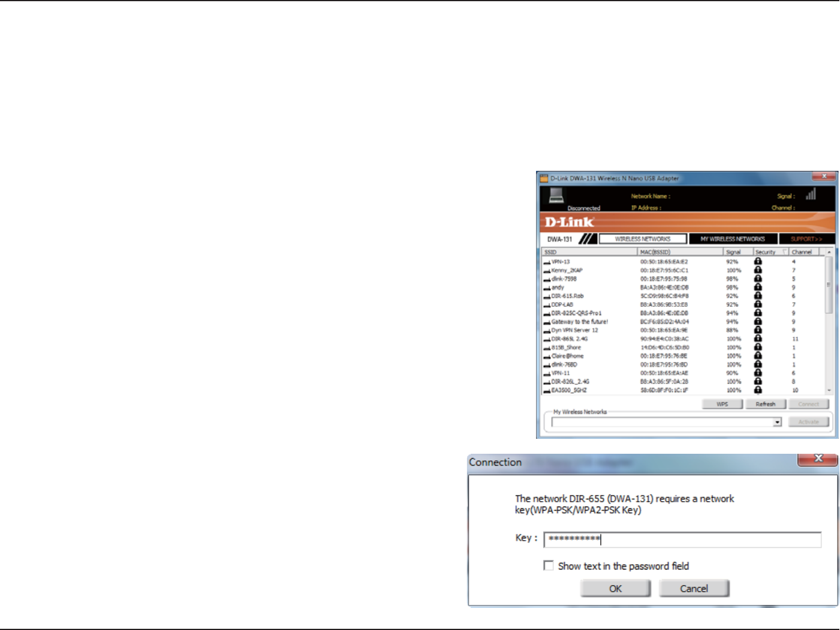Sort by the Security column header
This screenshot has width=840, height=630.
pyautogui.click(x=771, y=252)
